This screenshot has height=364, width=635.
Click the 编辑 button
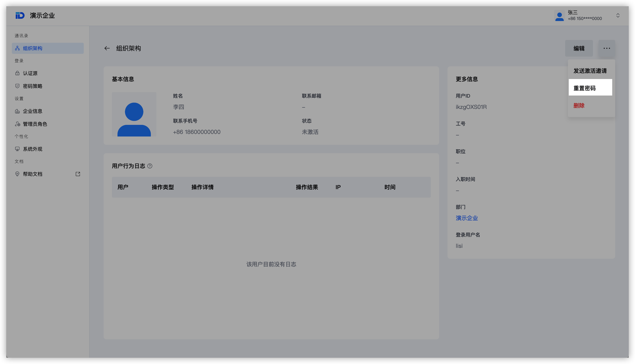tap(579, 48)
